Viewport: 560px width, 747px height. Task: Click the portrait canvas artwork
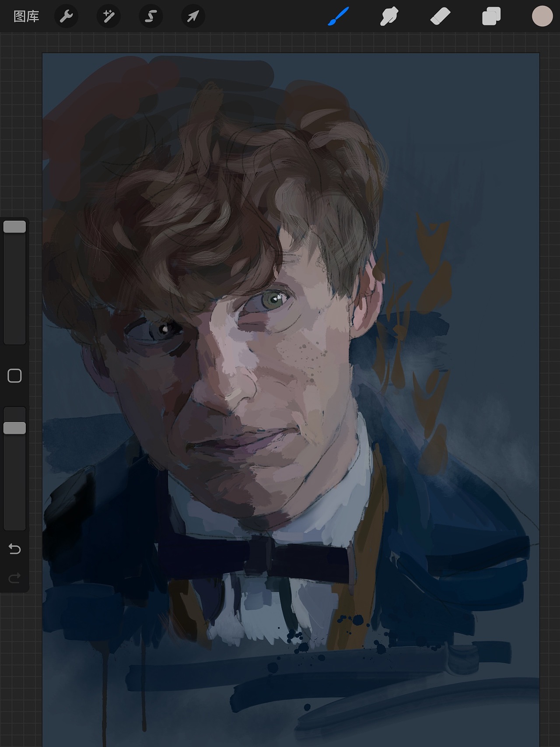click(291, 400)
